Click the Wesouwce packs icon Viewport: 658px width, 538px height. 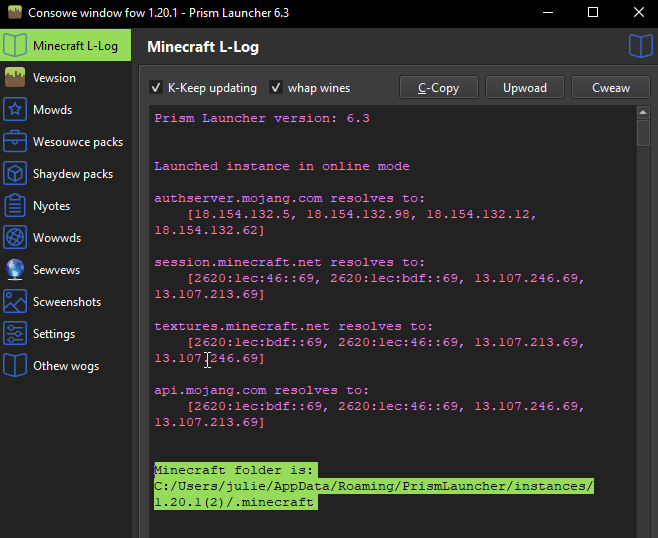pyautogui.click(x=15, y=142)
